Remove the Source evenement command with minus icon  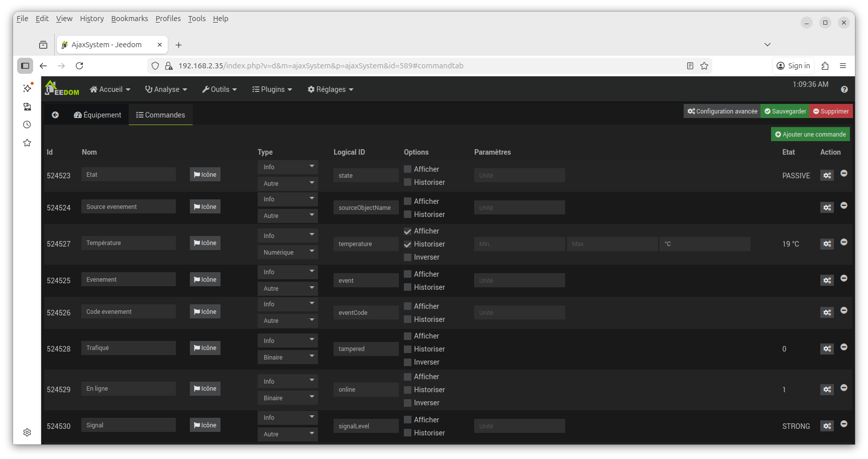pos(844,205)
